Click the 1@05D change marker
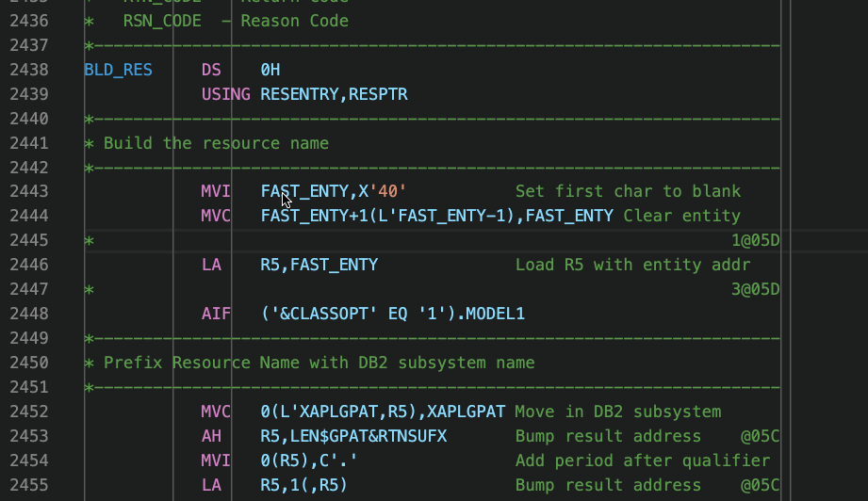 point(756,240)
